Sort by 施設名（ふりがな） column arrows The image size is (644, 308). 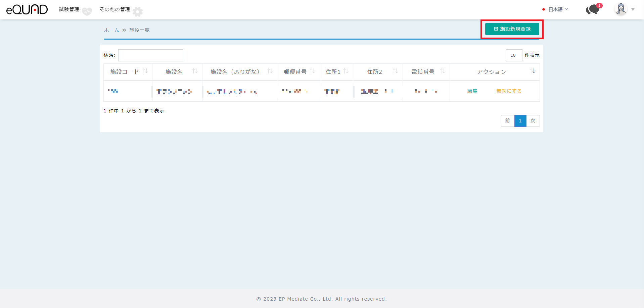pos(270,71)
